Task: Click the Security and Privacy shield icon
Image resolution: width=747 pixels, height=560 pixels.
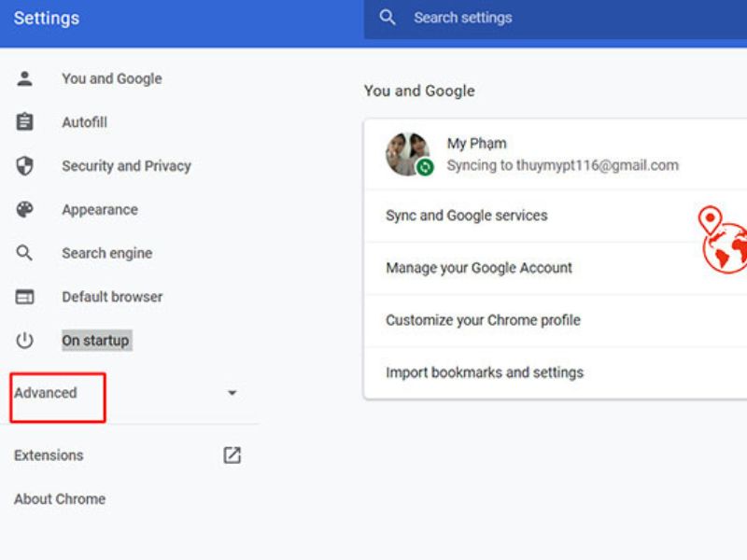Action: click(x=24, y=166)
